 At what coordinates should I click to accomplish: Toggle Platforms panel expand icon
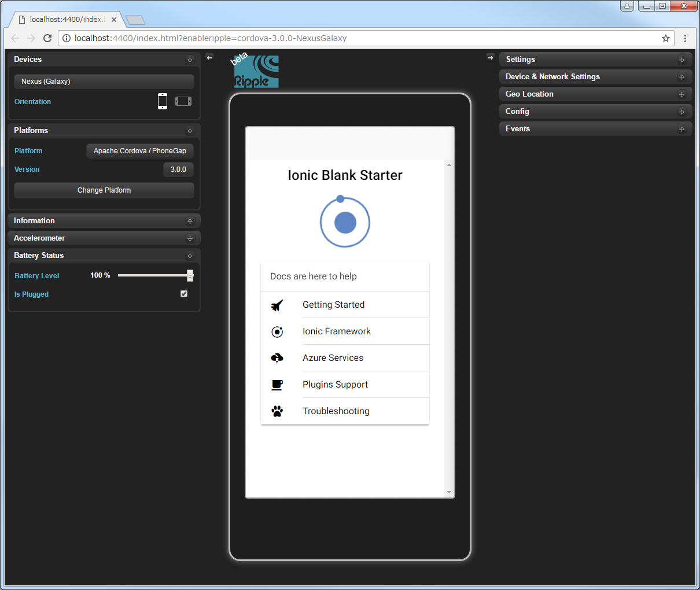[190, 131]
